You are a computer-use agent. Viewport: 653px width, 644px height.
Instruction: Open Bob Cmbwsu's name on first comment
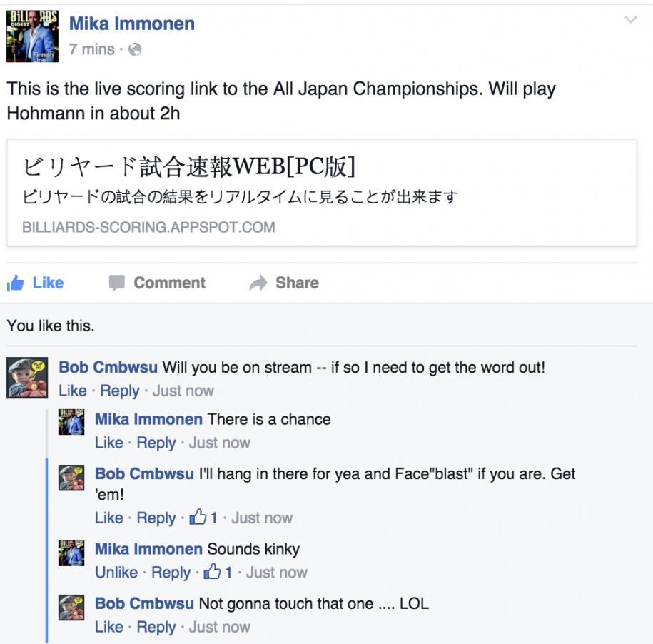point(108,368)
